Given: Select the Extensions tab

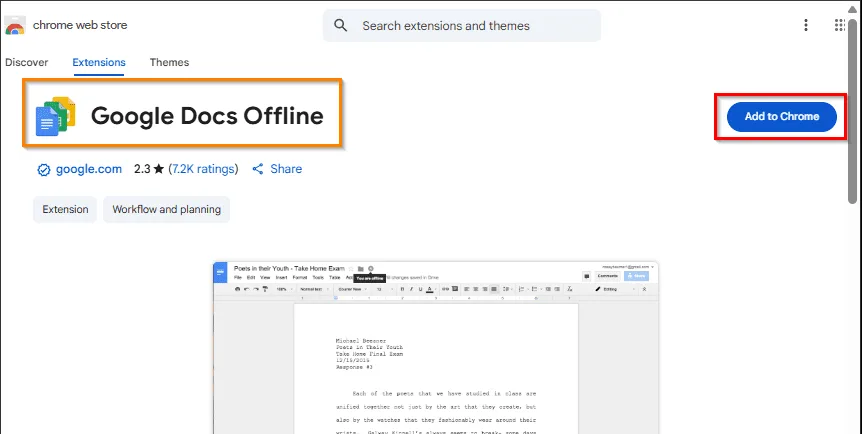Looking at the screenshot, I should [99, 62].
